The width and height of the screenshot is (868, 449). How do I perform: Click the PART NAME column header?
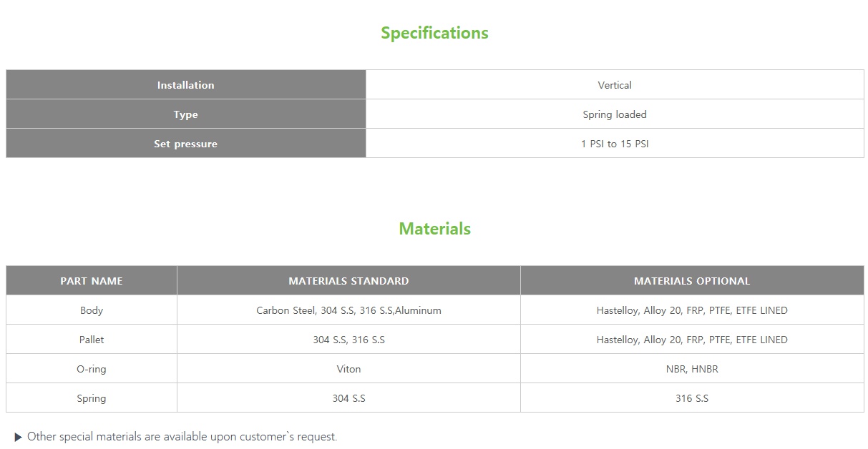[x=92, y=281]
